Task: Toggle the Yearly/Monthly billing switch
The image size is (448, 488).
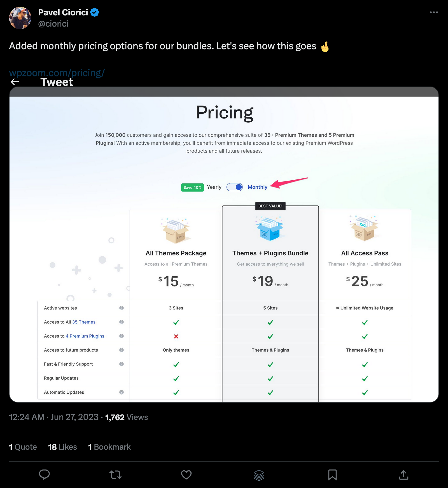Action: pyautogui.click(x=235, y=187)
